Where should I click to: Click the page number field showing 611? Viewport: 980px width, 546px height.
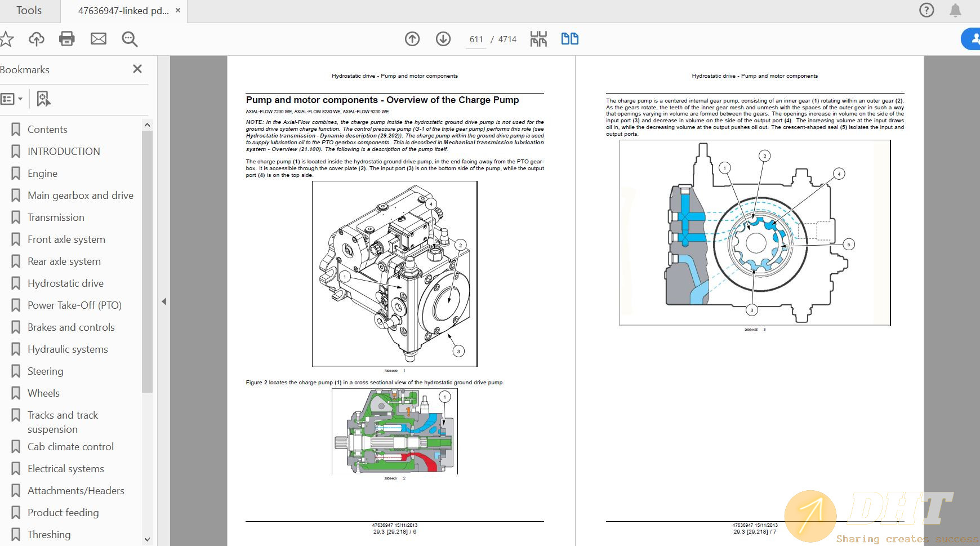pos(476,39)
